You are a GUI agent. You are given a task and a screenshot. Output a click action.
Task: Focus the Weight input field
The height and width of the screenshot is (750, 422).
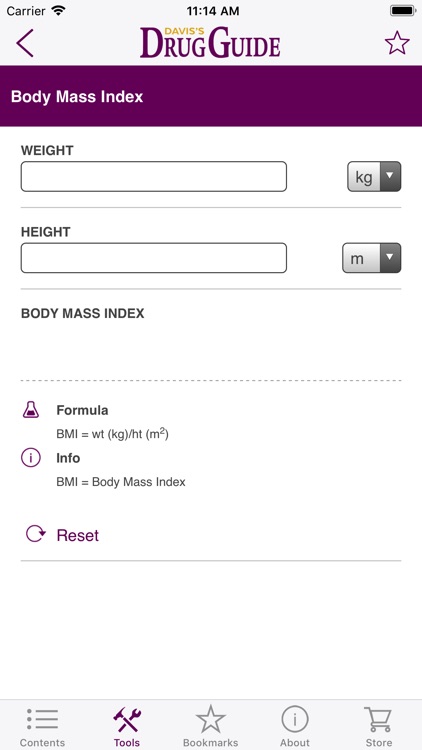click(x=154, y=176)
